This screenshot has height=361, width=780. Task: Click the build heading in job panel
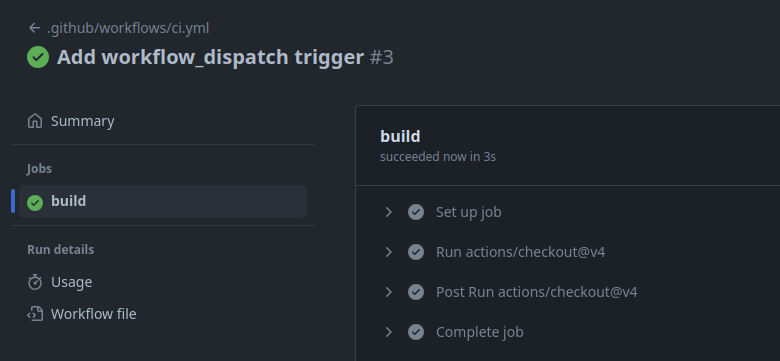tap(400, 136)
